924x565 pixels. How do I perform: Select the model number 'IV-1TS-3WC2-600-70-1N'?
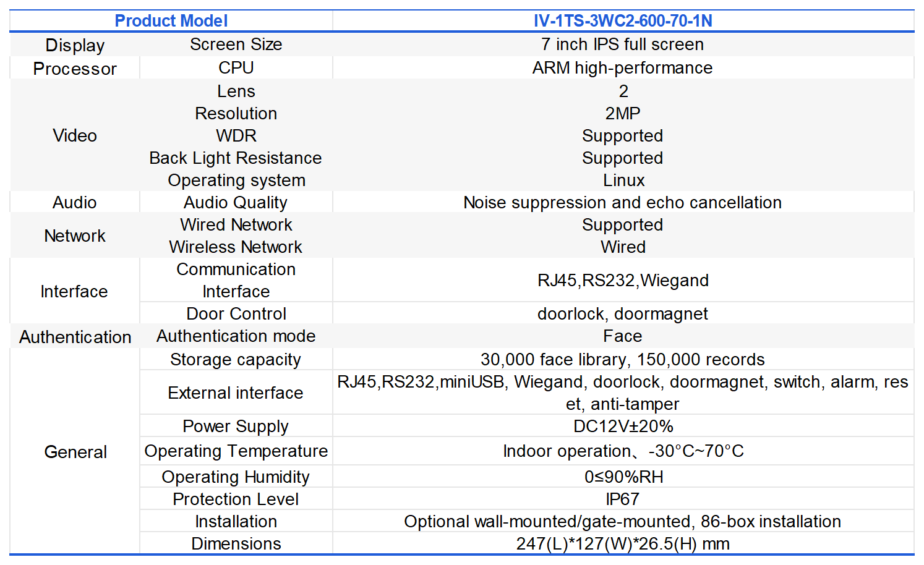click(623, 21)
